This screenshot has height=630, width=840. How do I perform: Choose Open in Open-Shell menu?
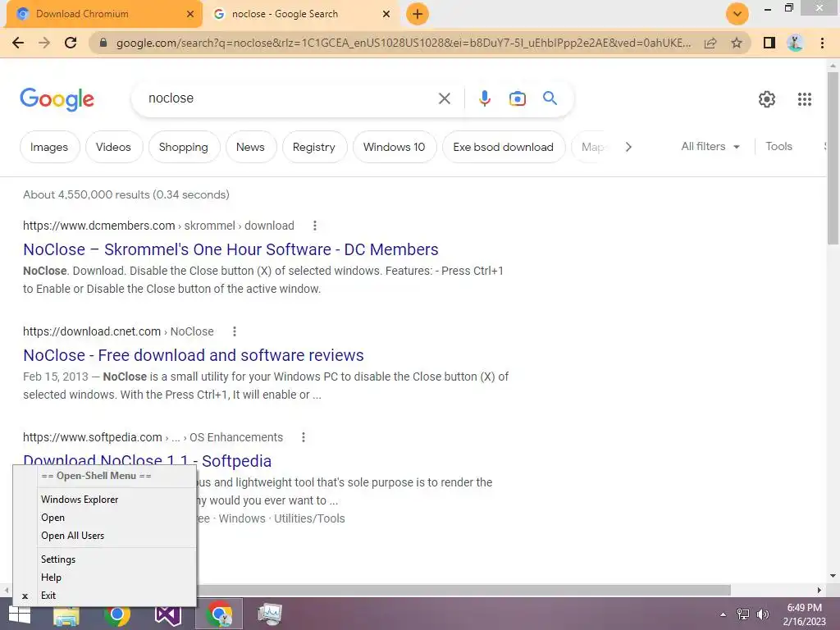116,518
